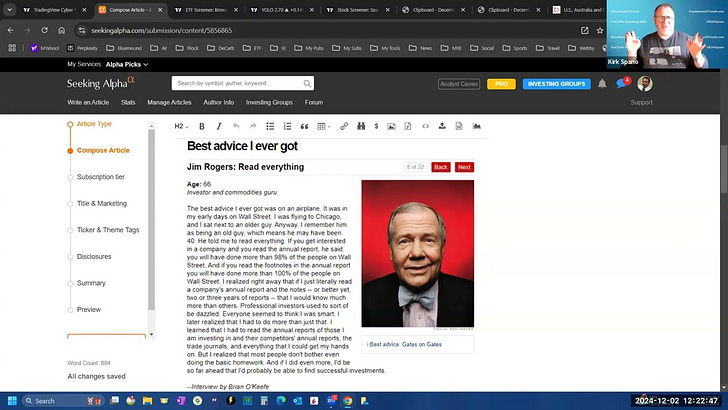
Task: Switch to Stock Screener browser tab
Action: (358, 9)
